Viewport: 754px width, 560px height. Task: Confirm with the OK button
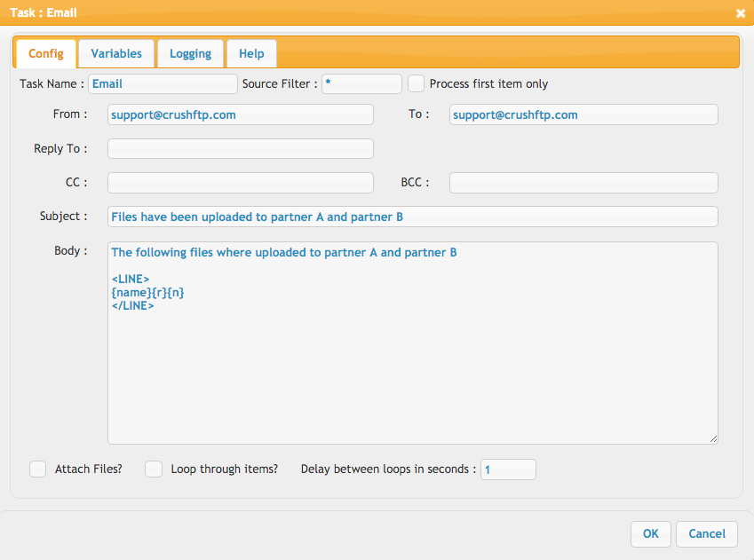coord(651,534)
